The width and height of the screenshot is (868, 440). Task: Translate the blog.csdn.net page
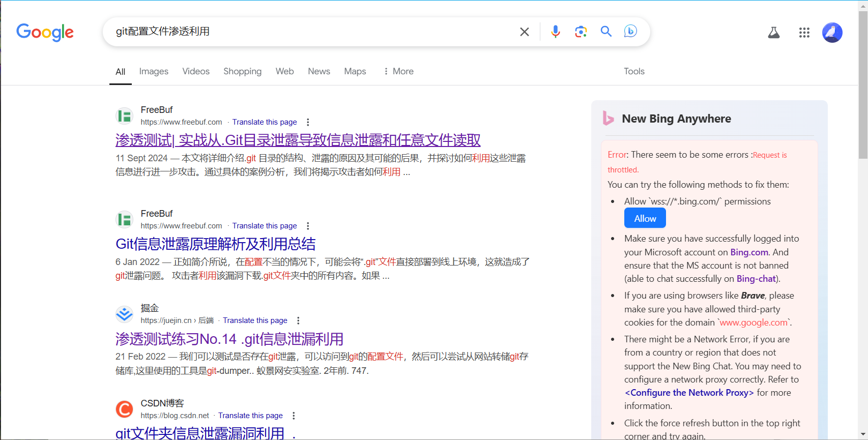(250, 416)
